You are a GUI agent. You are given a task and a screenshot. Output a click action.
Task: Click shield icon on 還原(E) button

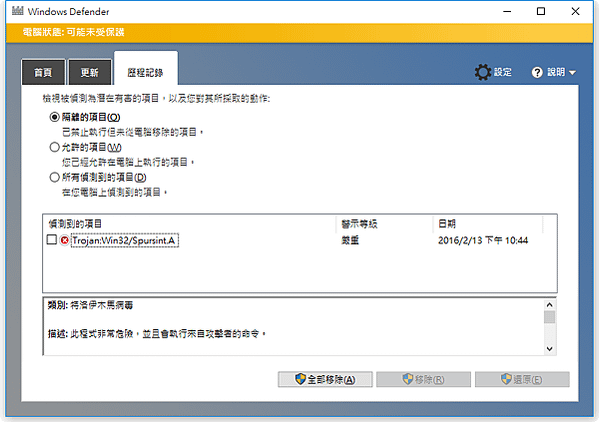[x=506, y=379]
